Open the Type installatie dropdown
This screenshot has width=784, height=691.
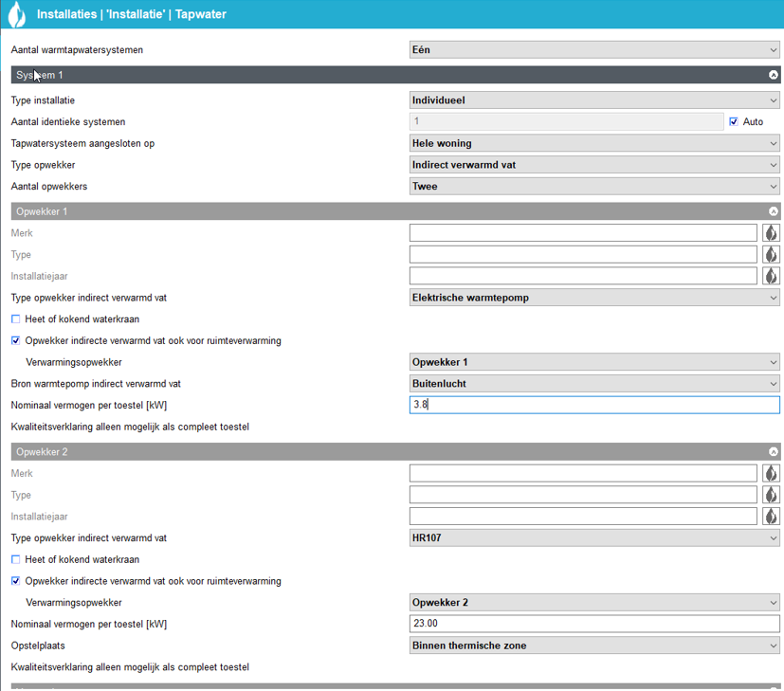click(x=594, y=100)
